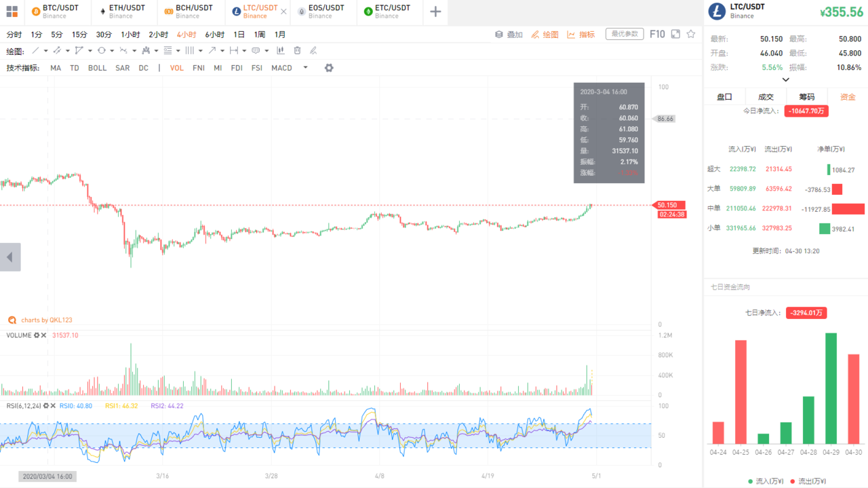Viewport: 868px width, 488px height.
Task: Toggle the TD indicator
Action: click(x=75, y=68)
